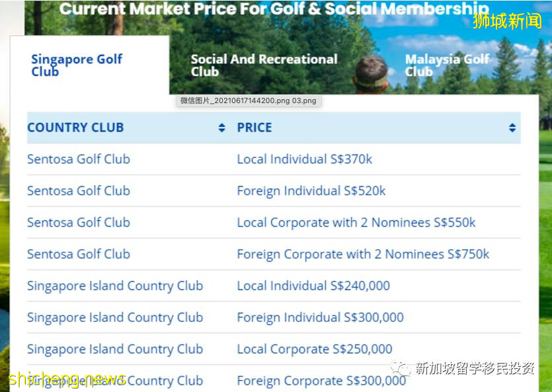Switch to Social And Recreational Club tab
Image resolution: width=552 pixels, height=392 pixels.
click(264, 65)
